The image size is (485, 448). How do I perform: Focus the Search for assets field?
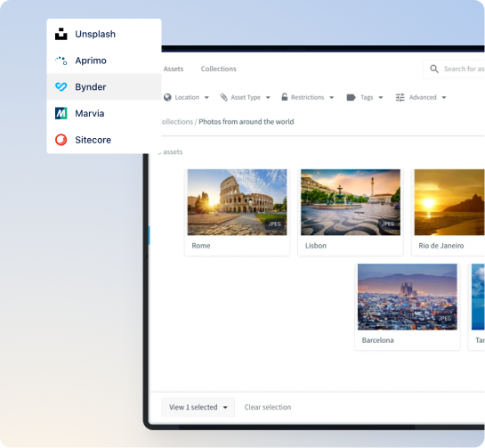tap(455, 69)
